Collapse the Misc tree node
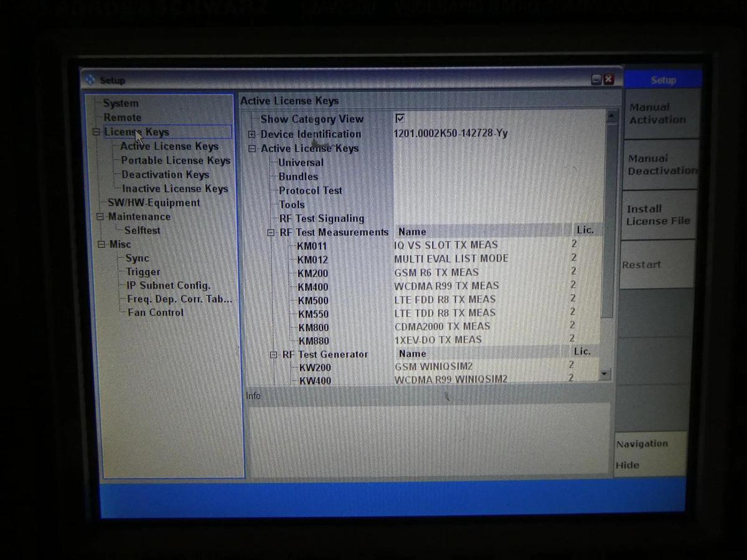 [101, 245]
